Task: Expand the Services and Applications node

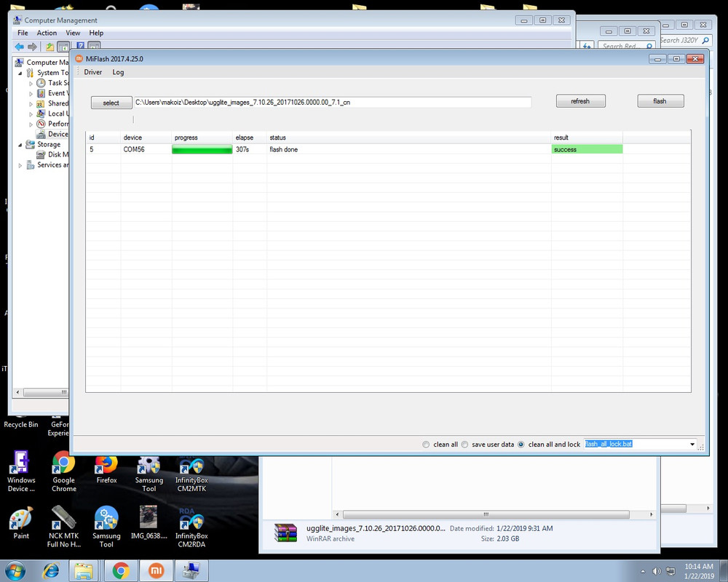Action: 20,165
